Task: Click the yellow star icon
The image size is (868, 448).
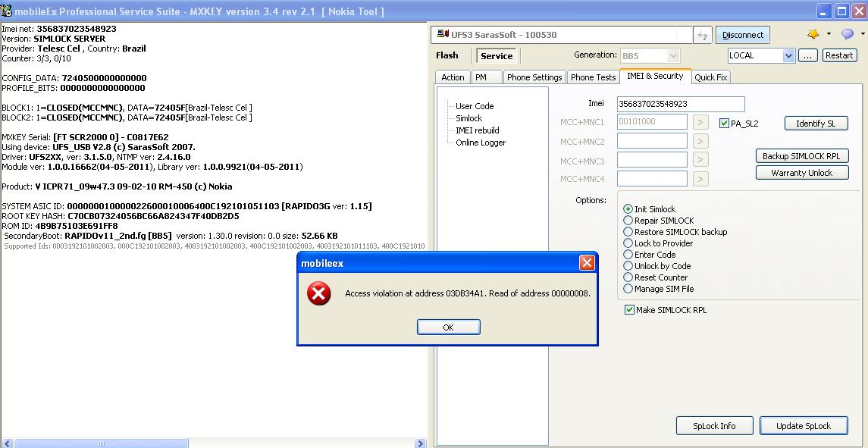Action: click(x=813, y=34)
